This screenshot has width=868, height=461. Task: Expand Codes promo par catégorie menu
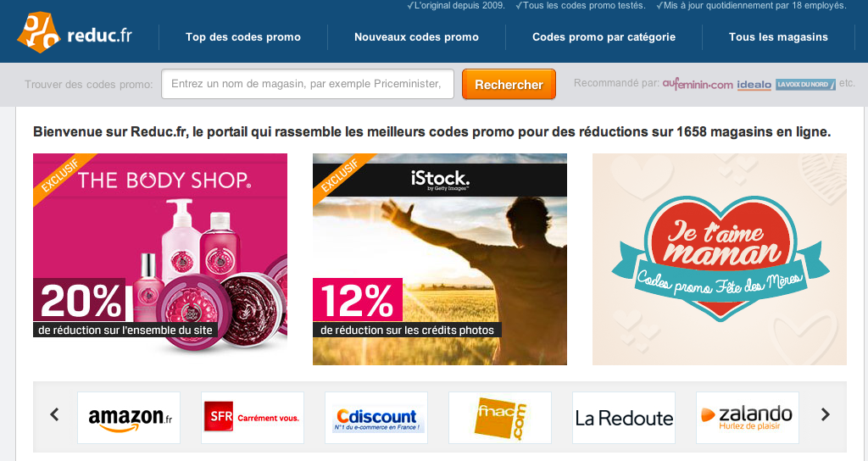tap(604, 37)
